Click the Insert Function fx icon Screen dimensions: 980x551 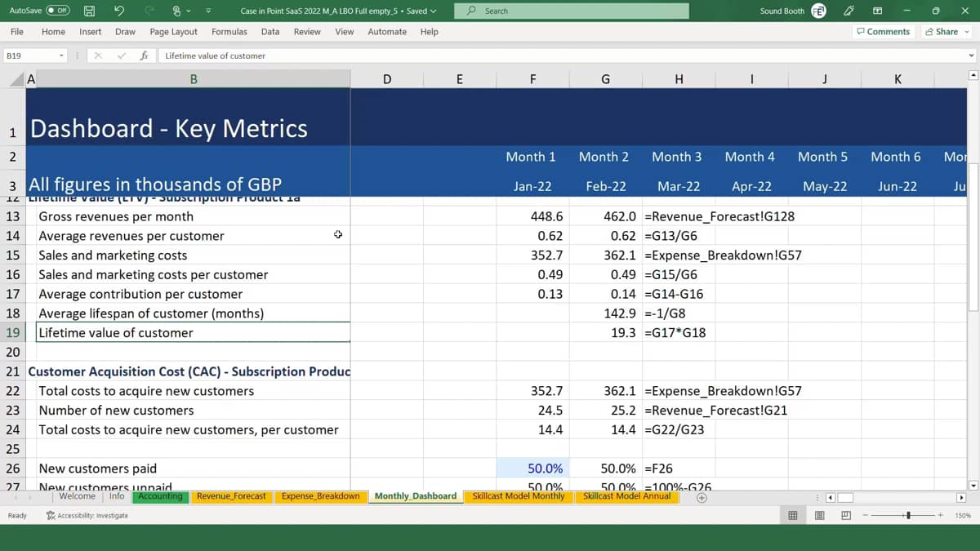[x=144, y=56]
